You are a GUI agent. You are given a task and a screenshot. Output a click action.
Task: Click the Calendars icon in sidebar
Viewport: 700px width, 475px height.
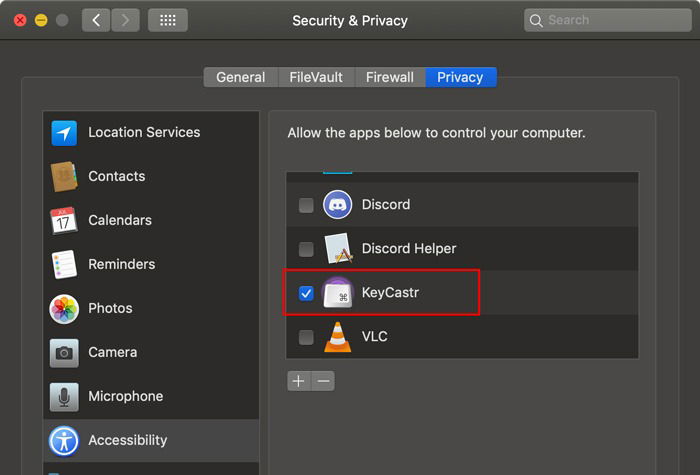[65, 221]
